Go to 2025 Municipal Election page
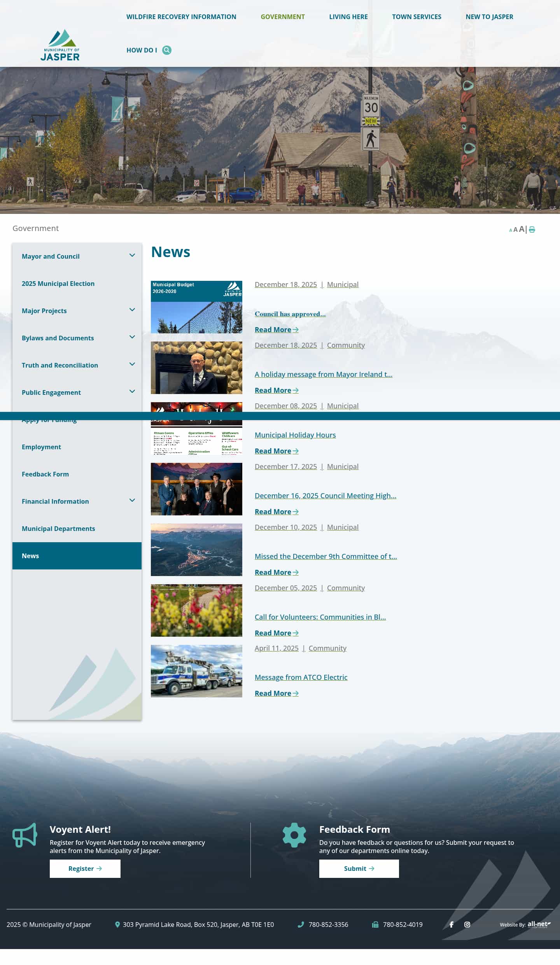Image resolution: width=560 pixels, height=965 pixels. coord(77,284)
